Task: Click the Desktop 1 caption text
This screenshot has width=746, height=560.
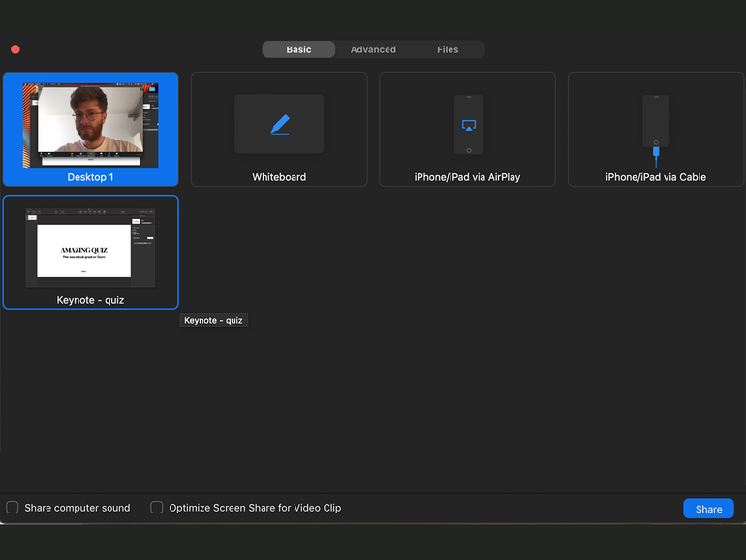Action: tap(90, 177)
